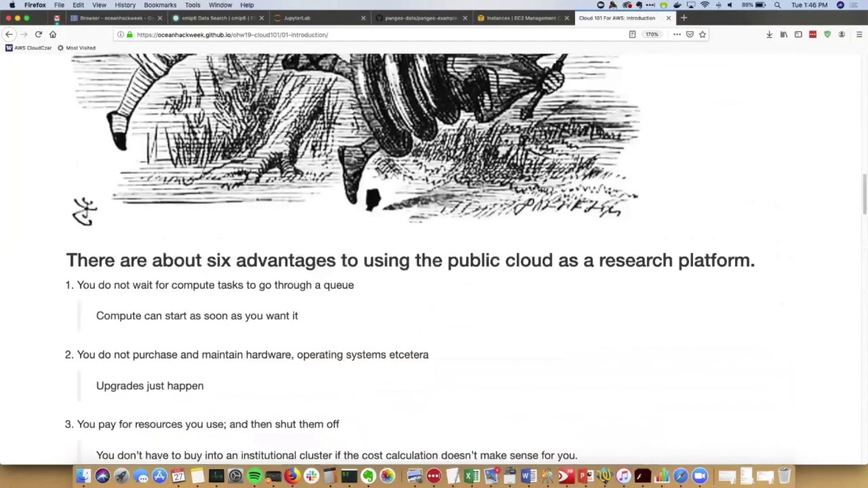Open Evernote from the Dock
Viewport: 868px width, 488px height.
click(x=368, y=476)
